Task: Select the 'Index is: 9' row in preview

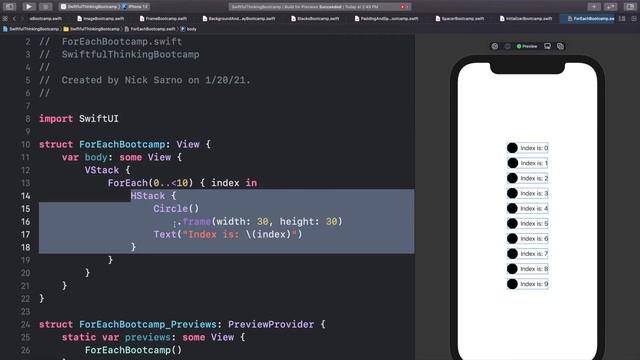Action: tap(527, 284)
